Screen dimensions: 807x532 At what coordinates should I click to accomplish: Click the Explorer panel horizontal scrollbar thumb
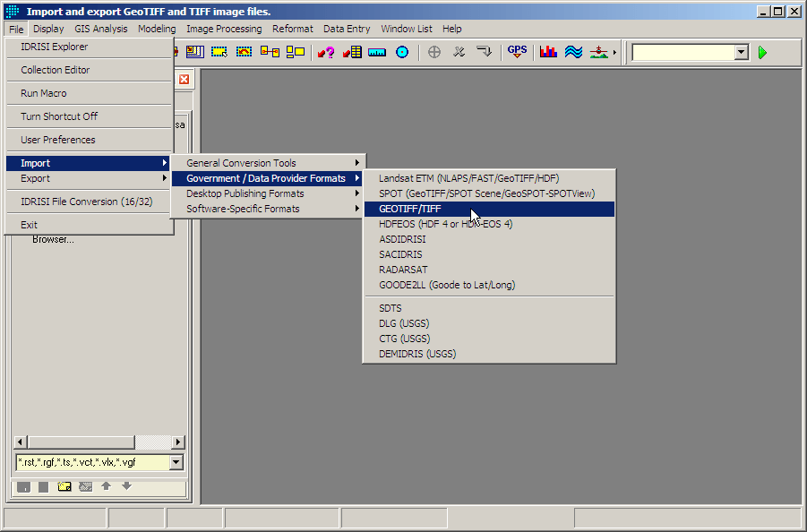click(x=82, y=442)
